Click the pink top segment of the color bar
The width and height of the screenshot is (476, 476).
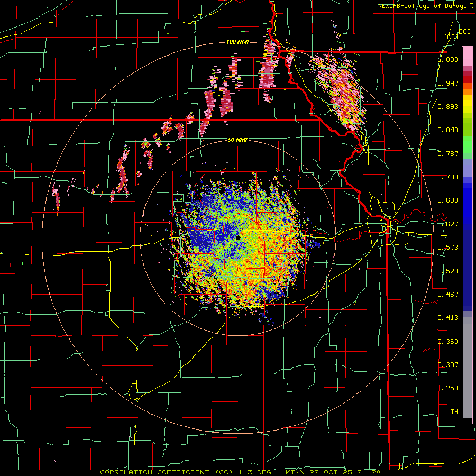tap(467, 56)
